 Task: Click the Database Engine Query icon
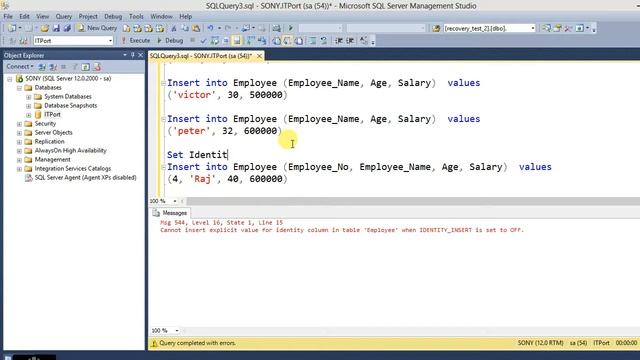[x=127, y=28]
